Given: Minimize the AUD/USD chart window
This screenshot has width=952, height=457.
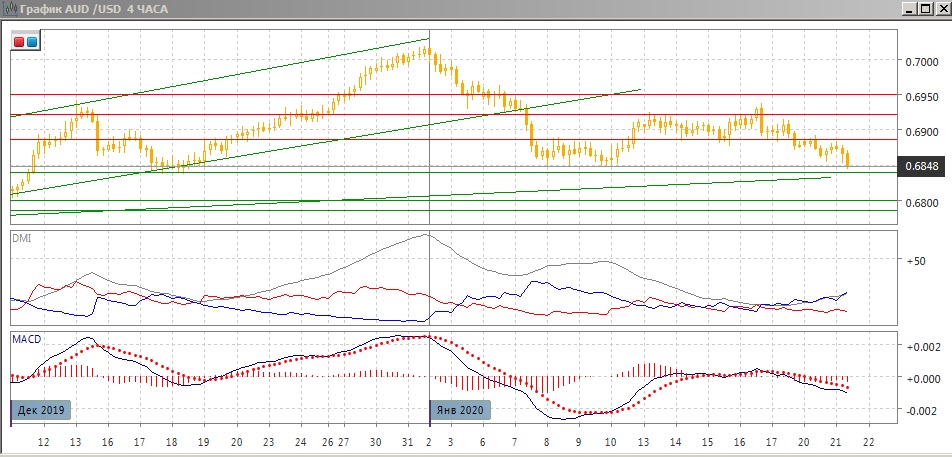Looking at the screenshot, I should (907, 9).
